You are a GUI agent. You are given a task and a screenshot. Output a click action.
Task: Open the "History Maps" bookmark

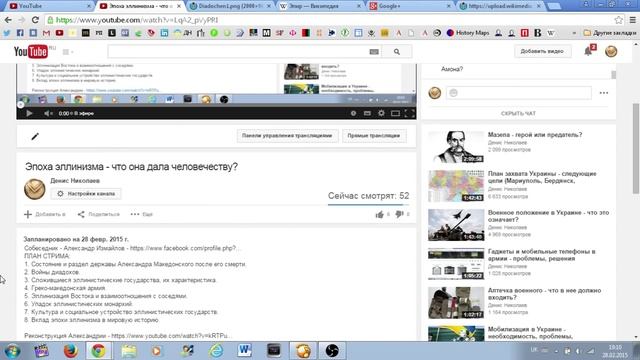point(468,33)
